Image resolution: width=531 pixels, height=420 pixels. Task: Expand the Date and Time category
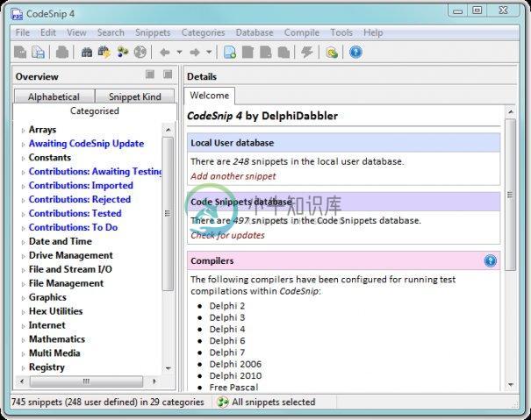coord(23,242)
